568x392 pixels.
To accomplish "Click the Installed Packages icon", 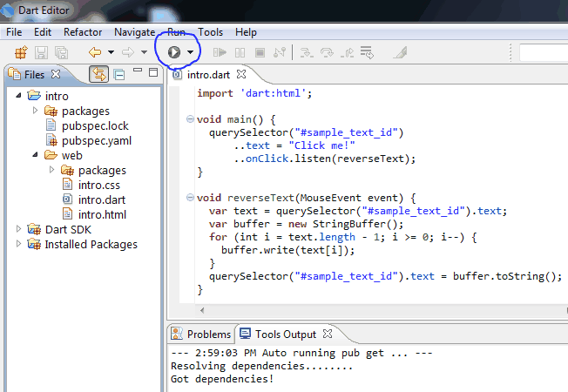I will [34, 244].
